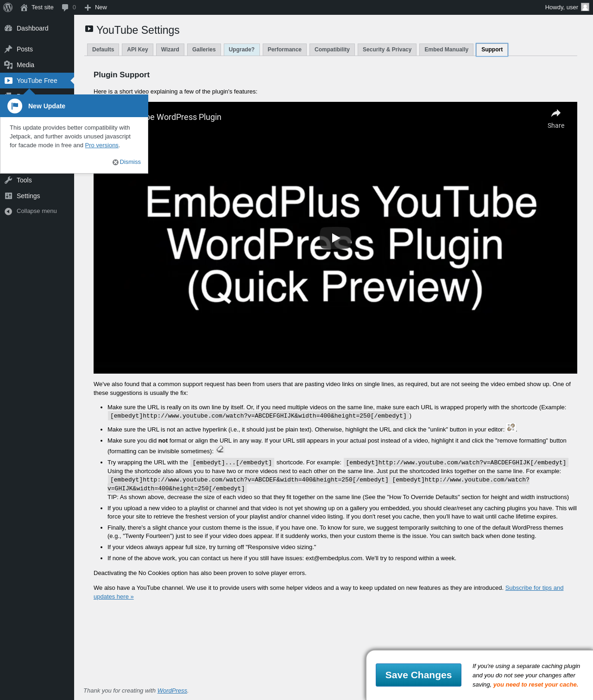
Task: Open the Compatibility tab
Action: [332, 50]
